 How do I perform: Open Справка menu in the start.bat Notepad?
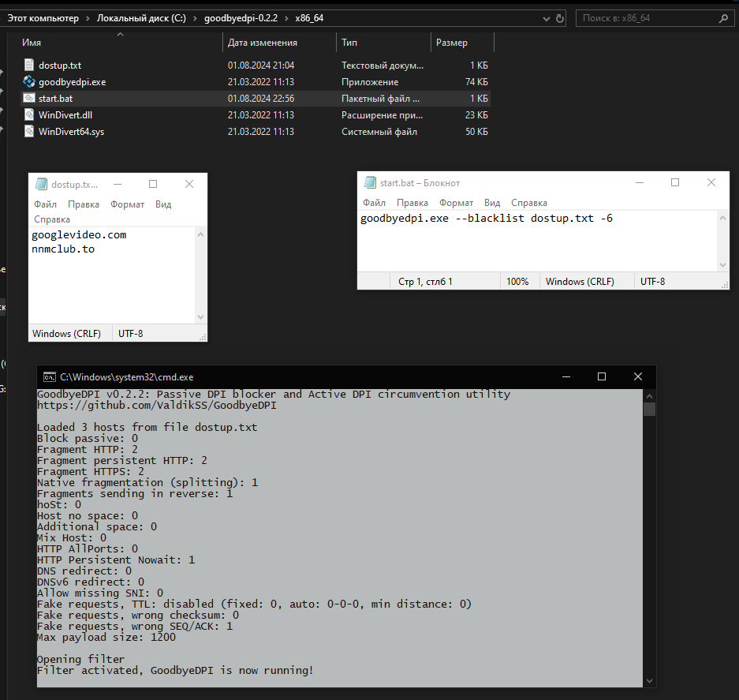[x=529, y=203]
